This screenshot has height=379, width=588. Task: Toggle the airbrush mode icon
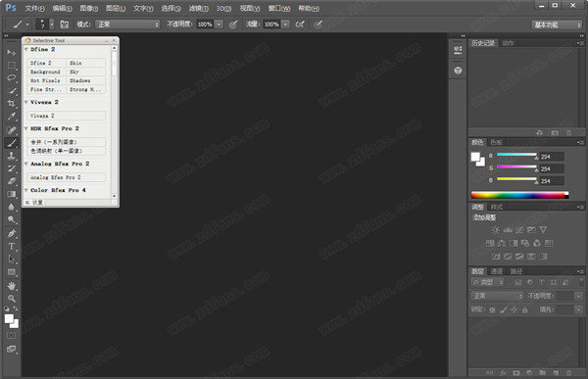click(x=300, y=24)
